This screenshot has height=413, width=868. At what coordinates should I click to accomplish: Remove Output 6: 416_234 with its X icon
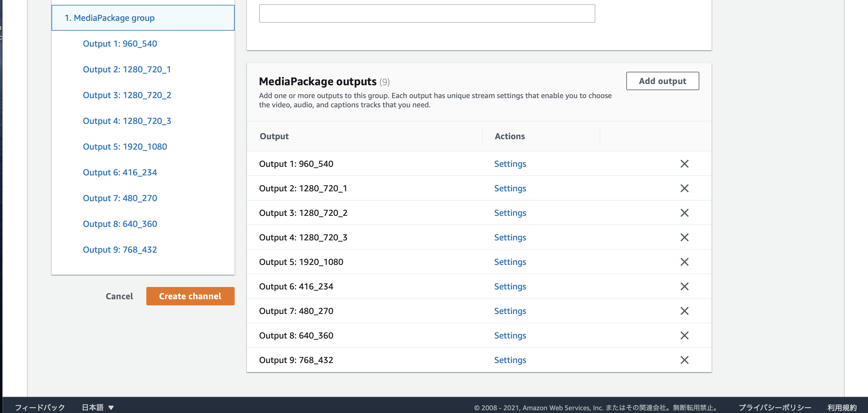[x=684, y=286]
